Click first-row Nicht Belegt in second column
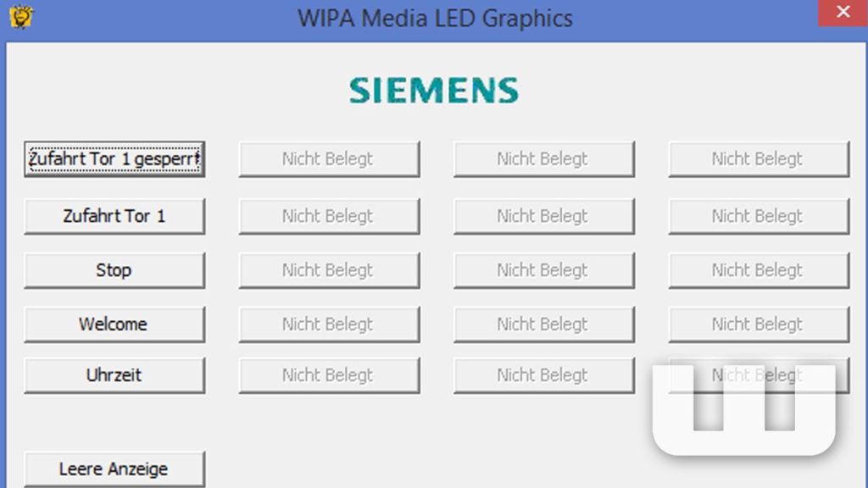868x488 pixels. tap(330, 159)
